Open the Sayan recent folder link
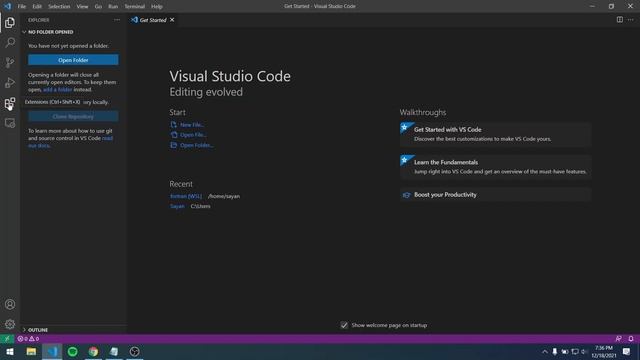The height and width of the screenshot is (360, 640). tap(177, 206)
